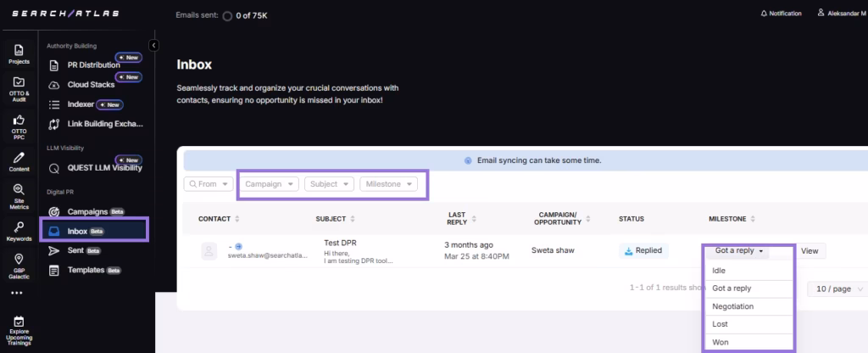
Task: Open the 10 / page selector
Action: 836,289
